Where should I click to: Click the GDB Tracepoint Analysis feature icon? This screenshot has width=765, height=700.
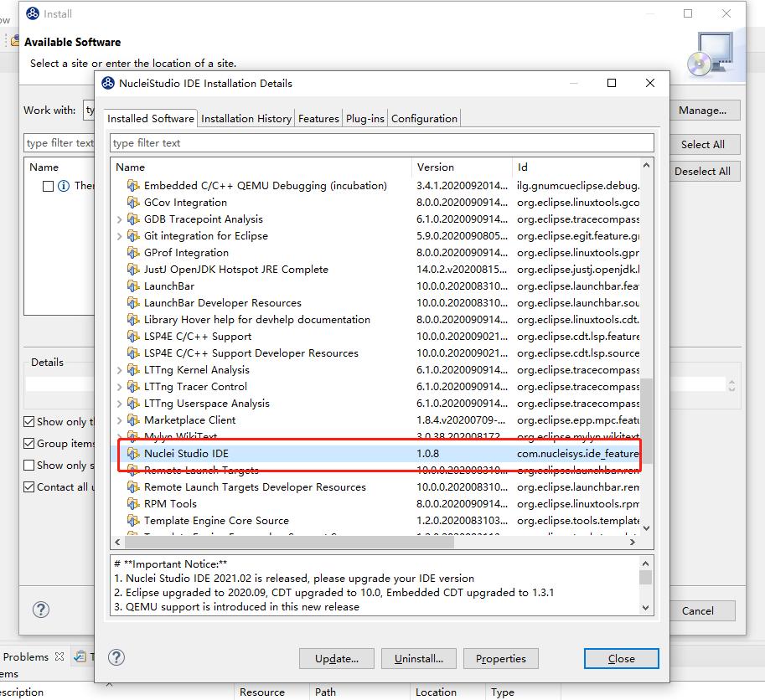pyautogui.click(x=133, y=219)
